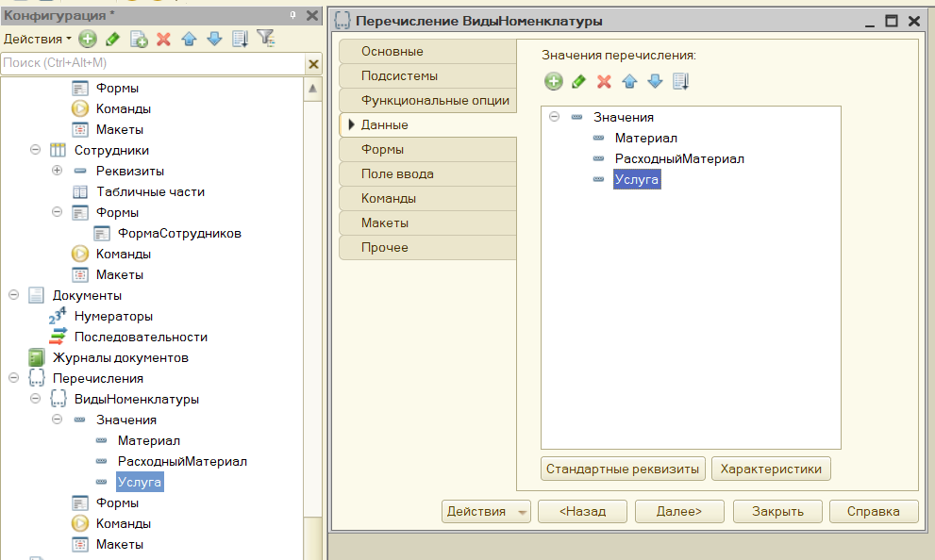This screenshot has height=560, width=935.
Task: Select ФормаСотрудников in tree
Action: tap(179, 234)
